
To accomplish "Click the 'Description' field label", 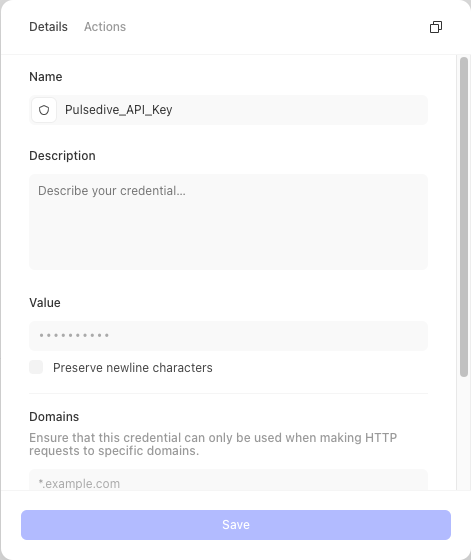I will [62, 156].
